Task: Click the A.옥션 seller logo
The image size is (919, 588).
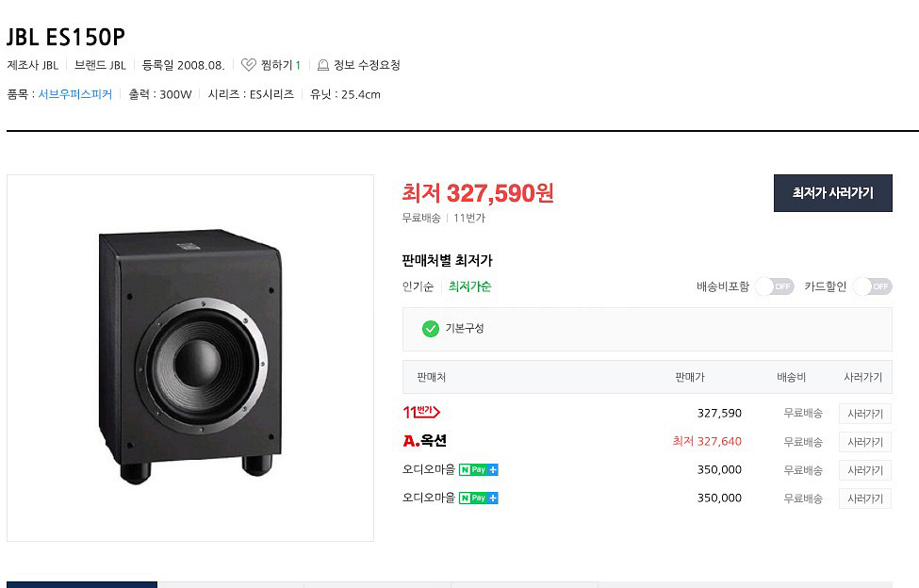Action: pos(425,441)
